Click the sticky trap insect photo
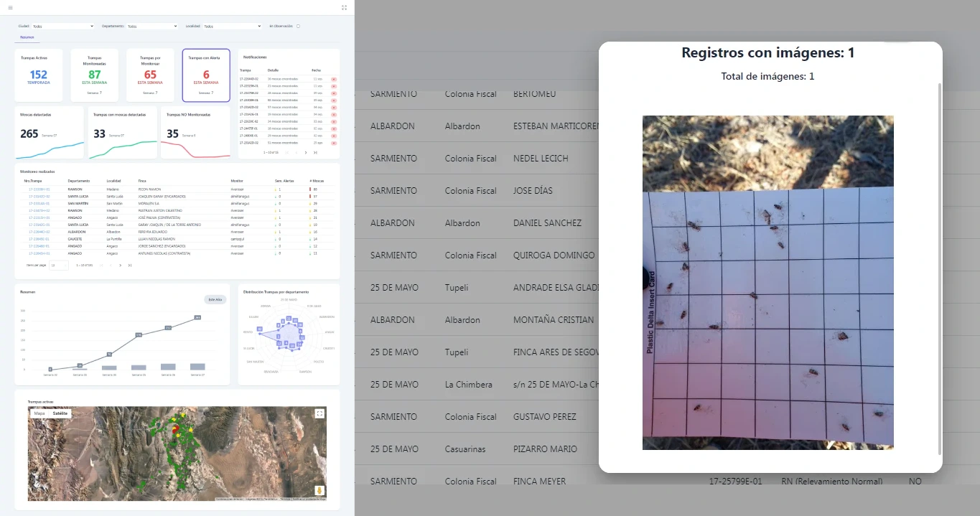The height and width of the screenshot is (516, 980). click(767, 283)
